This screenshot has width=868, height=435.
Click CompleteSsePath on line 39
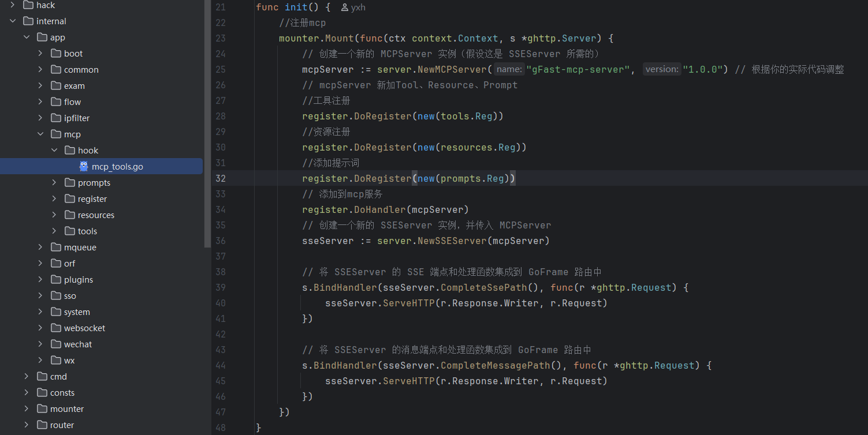[x=484, y=287]
